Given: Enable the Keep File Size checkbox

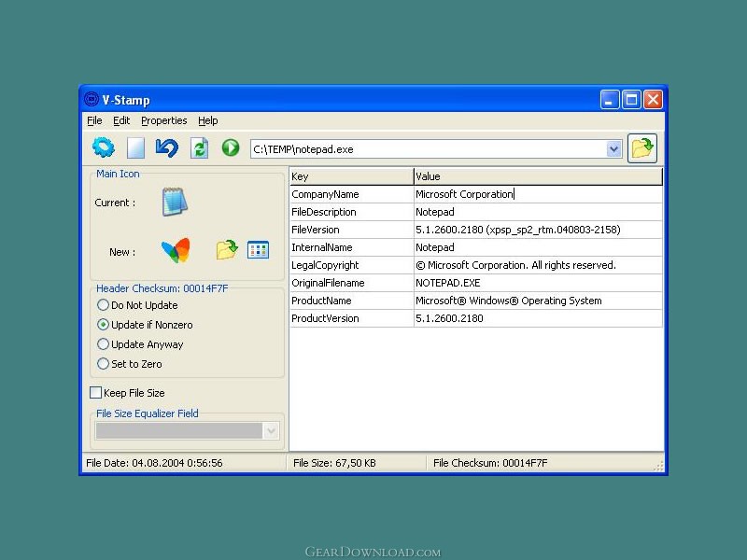Looking at the screenshot, I should (96, 392).
